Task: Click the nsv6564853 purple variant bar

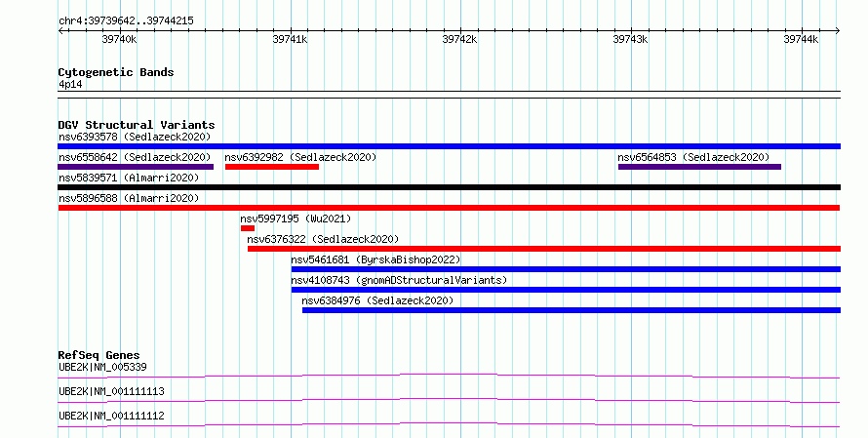Action: [699, 167]
